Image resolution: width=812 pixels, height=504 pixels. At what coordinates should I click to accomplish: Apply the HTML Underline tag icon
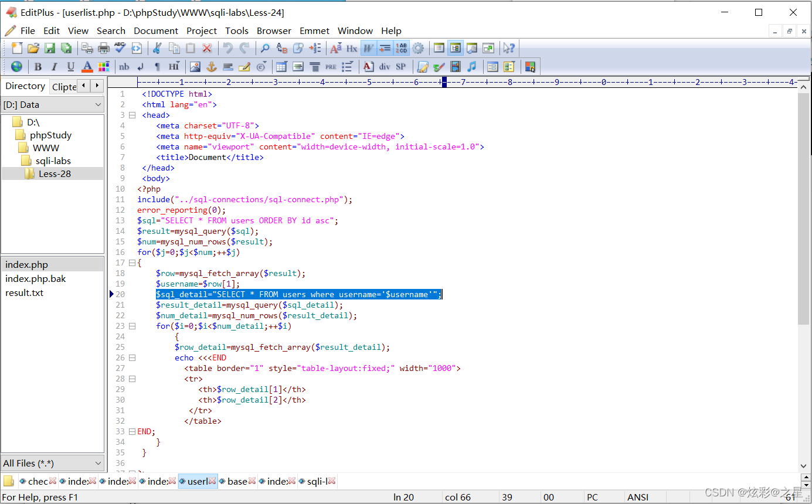(x=71, y=66)
